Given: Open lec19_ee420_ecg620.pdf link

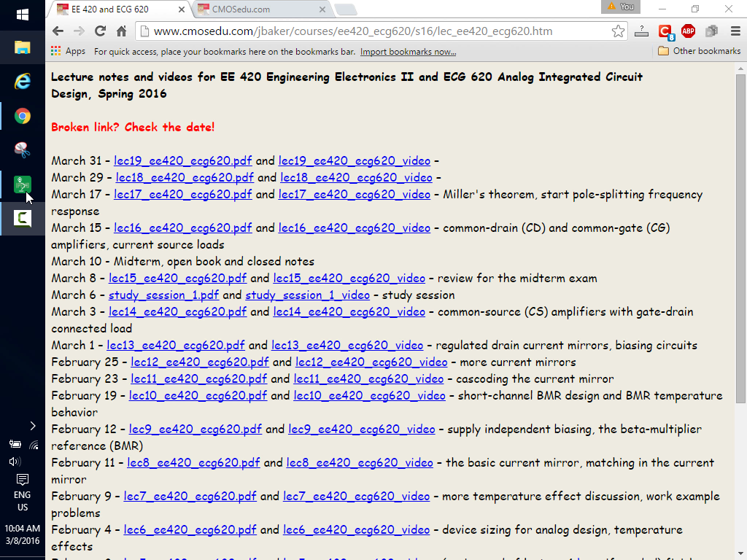Looking at the screenshot, I should pyautogui.click(x=183, y=161).
